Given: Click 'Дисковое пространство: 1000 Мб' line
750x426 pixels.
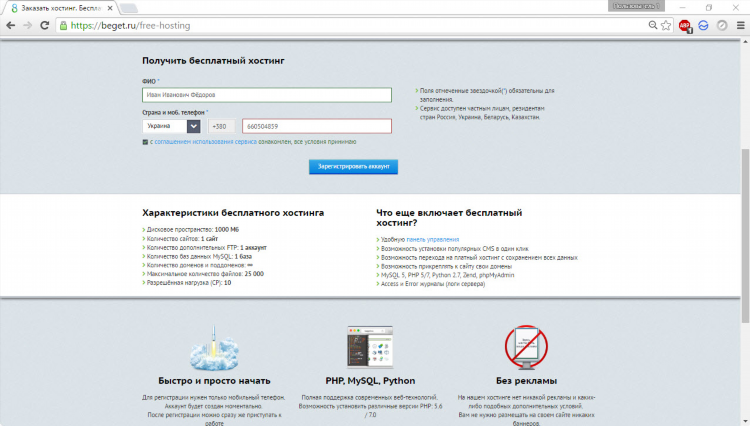Looking at the screenshot, I should [191, 229].
